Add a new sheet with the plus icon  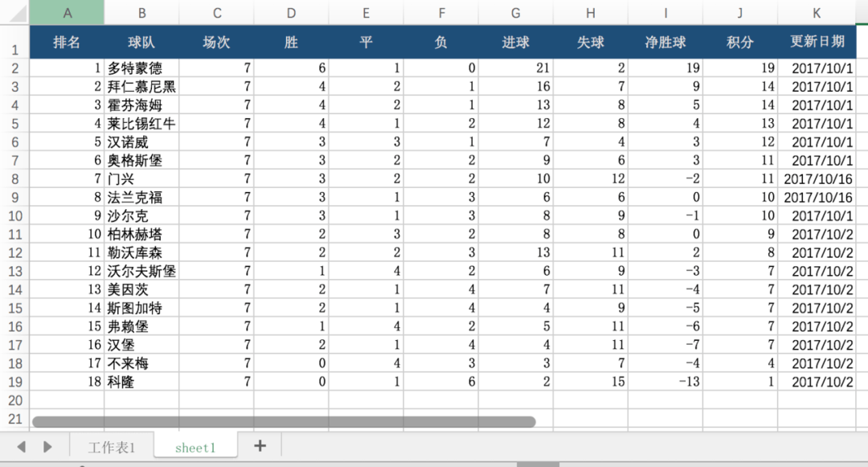(x=260, y=446)
